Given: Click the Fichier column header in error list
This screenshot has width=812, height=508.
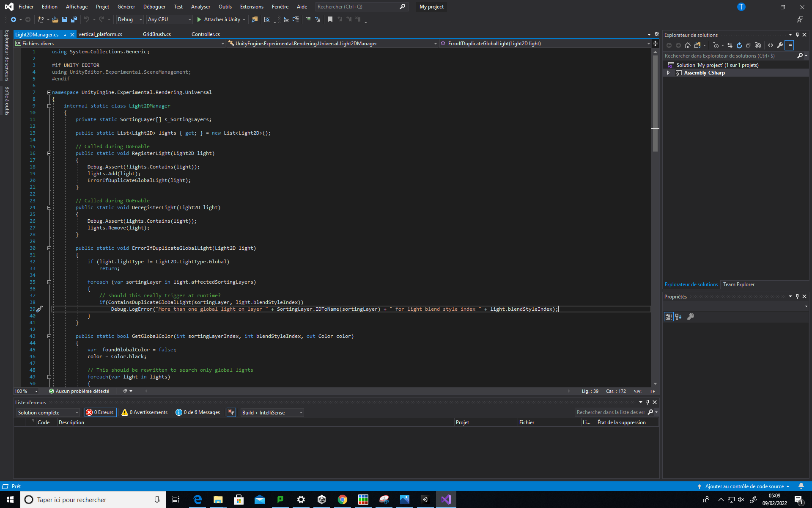Looking at the screenshot, I should coord(549,422).
